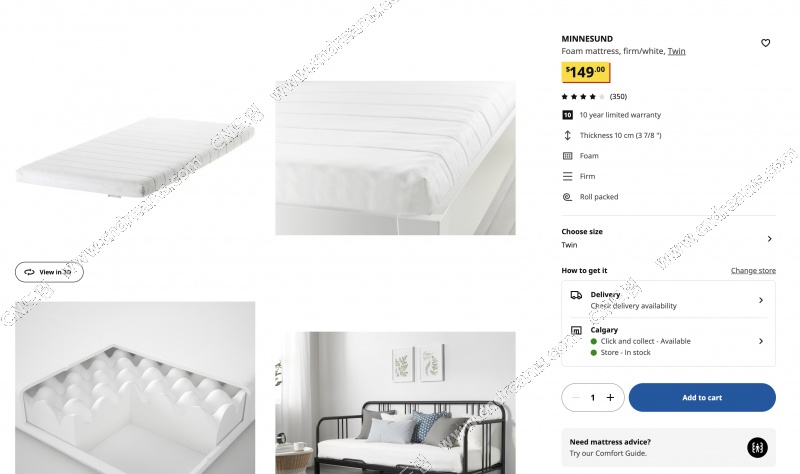Click the delivery truck icon
800x474 pixels.
click(576, 295)
